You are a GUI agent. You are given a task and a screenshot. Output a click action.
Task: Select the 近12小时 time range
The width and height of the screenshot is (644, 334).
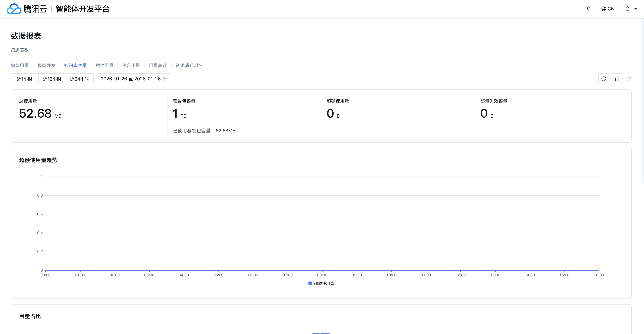(x=52, y=79)
